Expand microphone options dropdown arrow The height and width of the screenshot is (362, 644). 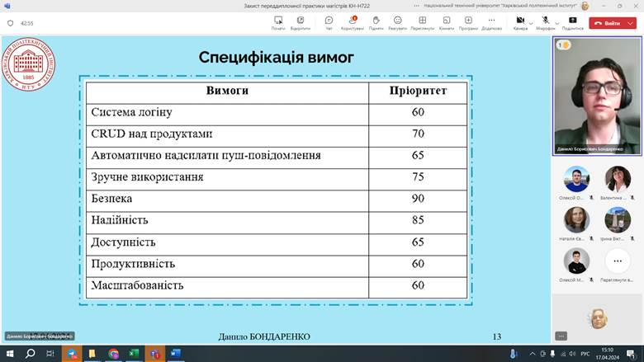pos(557,23)
